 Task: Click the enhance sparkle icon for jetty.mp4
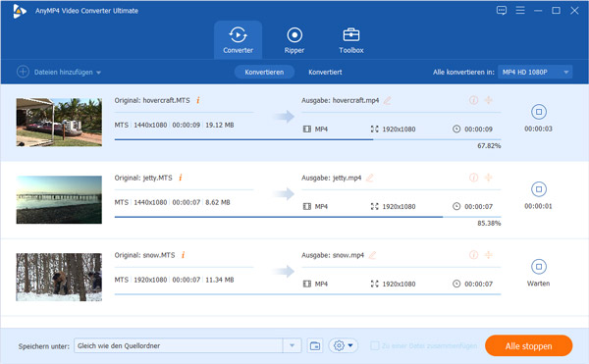pyautogui.click(x=488, y=178)
